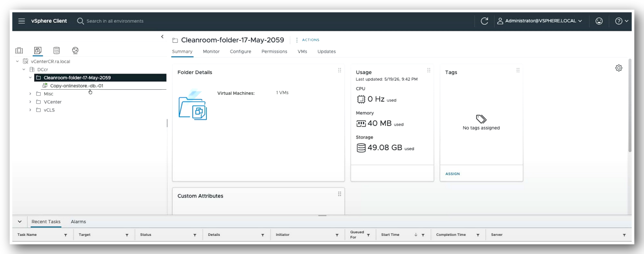
Task: Refresh the vSphere Client view
Action: click(485, 21)
